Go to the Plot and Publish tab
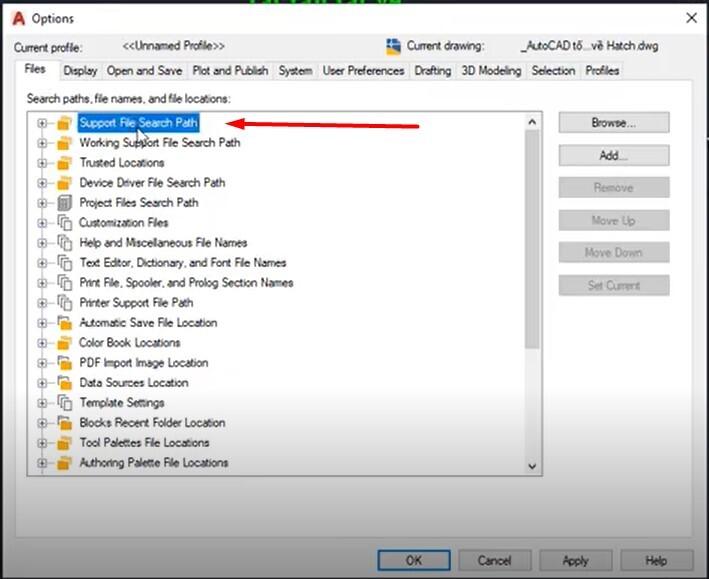 click(x=230, y=71)
